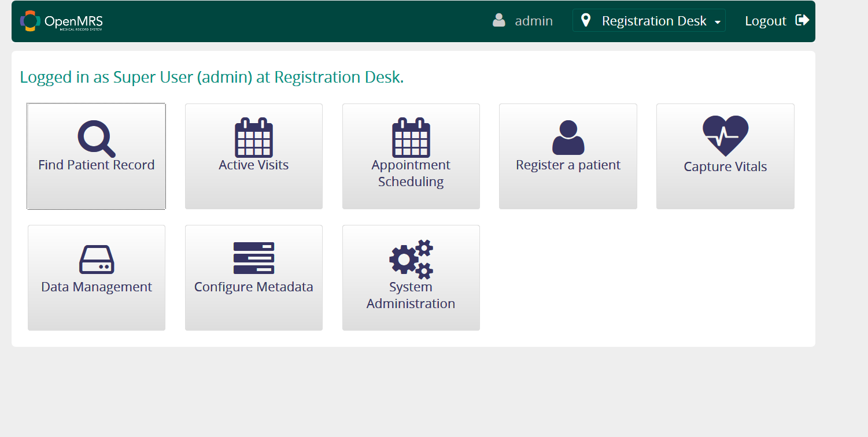Click the Capture Vitals heart icon
Screen dimensions: 868x437
[x=726, y=136]
